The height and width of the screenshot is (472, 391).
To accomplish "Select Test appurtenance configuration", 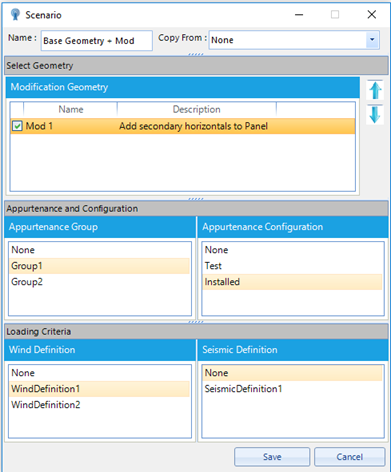I will coord(292,266).
